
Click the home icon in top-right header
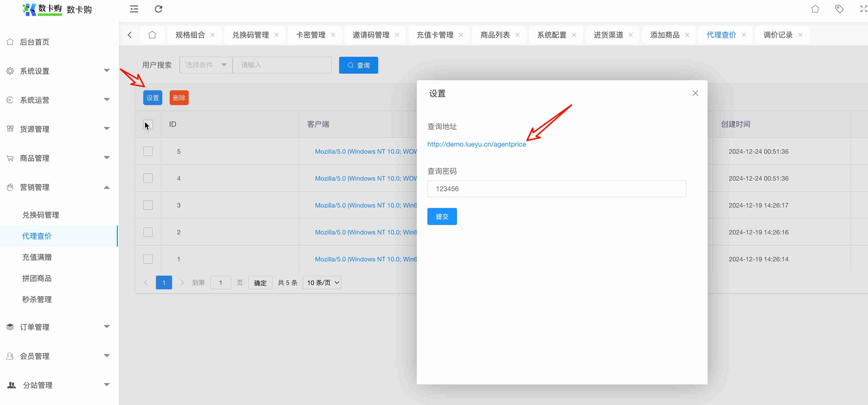tap(815, 9)
